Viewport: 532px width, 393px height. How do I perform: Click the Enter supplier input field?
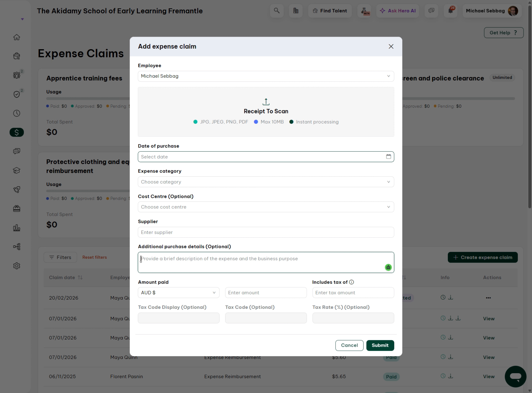pyautogui.click(x=266, y=232)
